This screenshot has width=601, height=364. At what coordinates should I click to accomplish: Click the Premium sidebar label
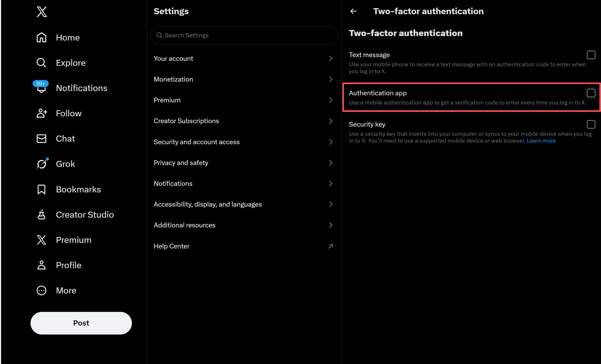[x=74, y=240]
